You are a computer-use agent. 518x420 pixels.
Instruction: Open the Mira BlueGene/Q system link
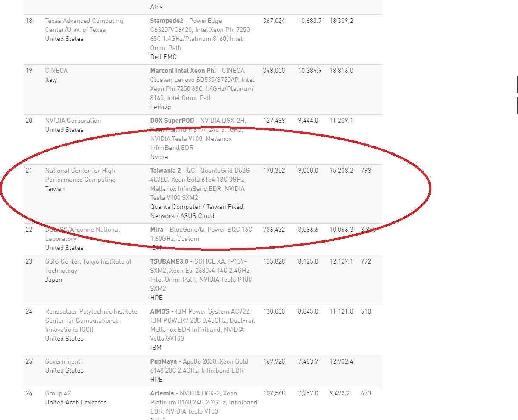pos(157,230)
